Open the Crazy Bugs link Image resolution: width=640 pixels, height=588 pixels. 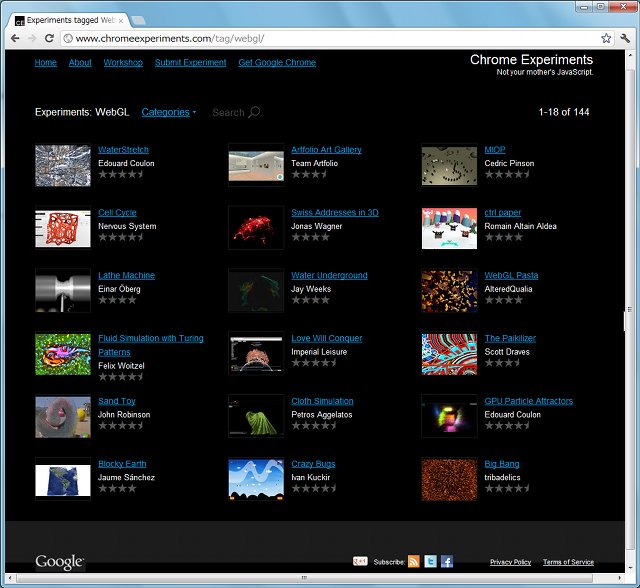click(x=313, y=464)
